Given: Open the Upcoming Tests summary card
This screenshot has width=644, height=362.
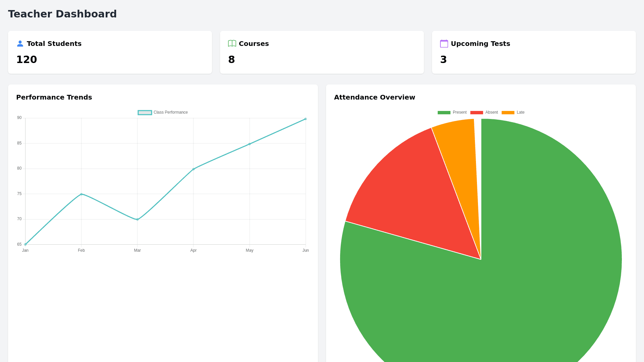Looking at the screenshot, I should coord(533,52).
